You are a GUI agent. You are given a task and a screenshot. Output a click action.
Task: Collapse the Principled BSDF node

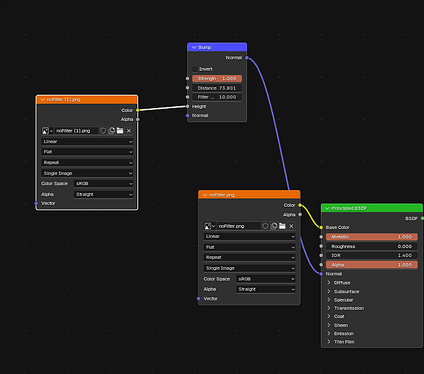coord(327,208)
